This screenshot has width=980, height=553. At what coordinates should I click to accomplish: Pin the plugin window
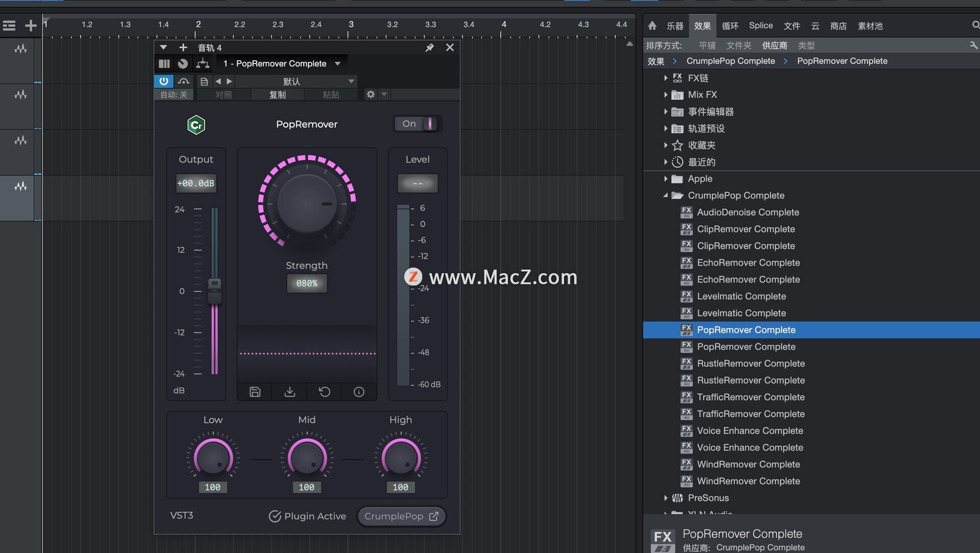tap(430, 47)
